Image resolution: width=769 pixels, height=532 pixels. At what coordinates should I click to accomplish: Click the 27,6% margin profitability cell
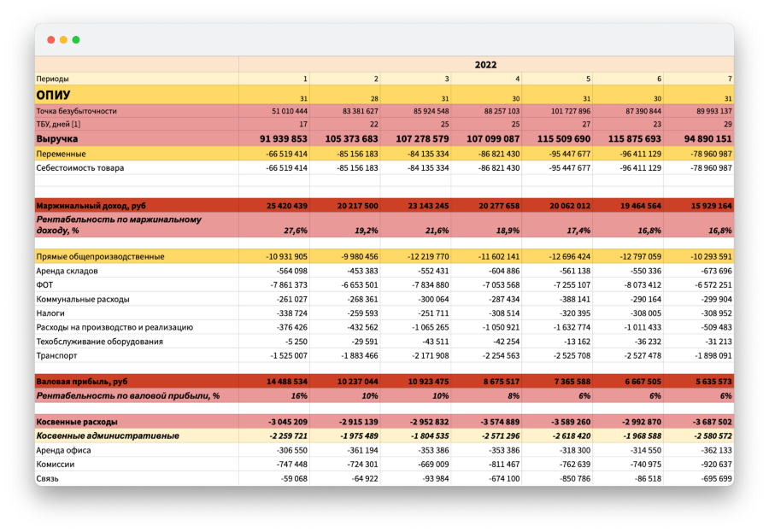click(x=294, y=231)
